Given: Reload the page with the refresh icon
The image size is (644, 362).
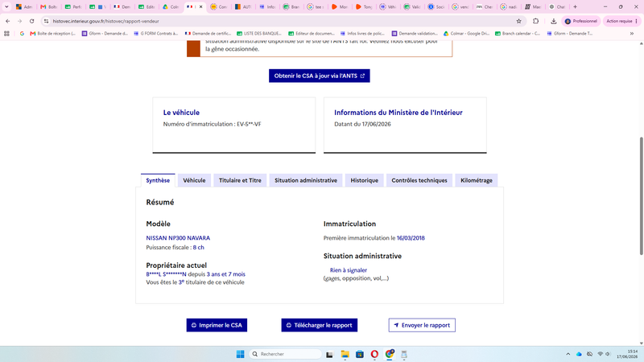Looking at the screenshot, I should (31, 21).
